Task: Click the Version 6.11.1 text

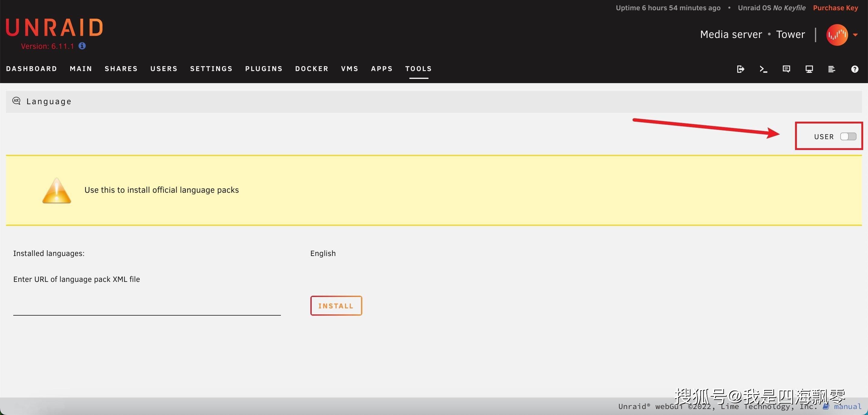Action: pyautogui.click(x=48, y=46)
